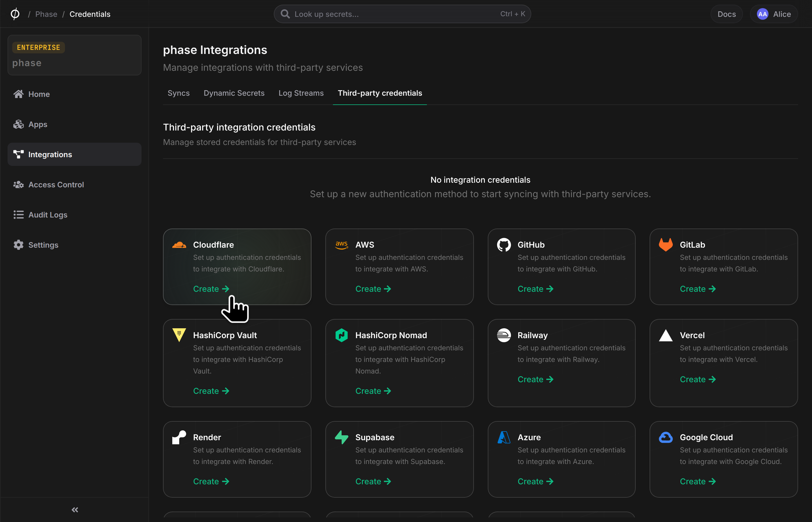Go to Home in sidebar
Image resolution: width=812 pixels, height=522 pixels.
(75, 94)
